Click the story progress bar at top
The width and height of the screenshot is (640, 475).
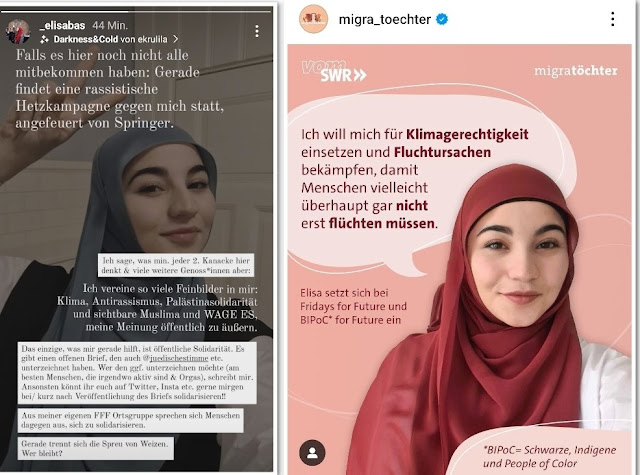[x=137, y=11]
